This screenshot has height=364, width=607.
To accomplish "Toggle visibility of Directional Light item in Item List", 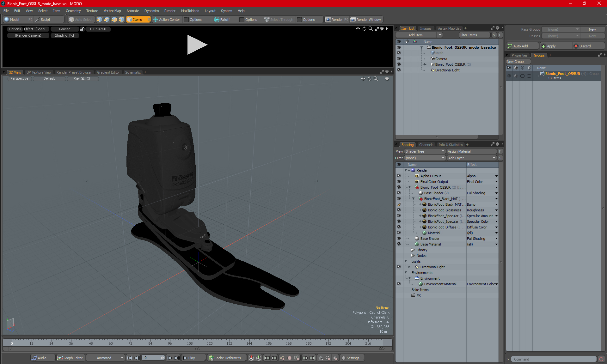I will (399, 70).
